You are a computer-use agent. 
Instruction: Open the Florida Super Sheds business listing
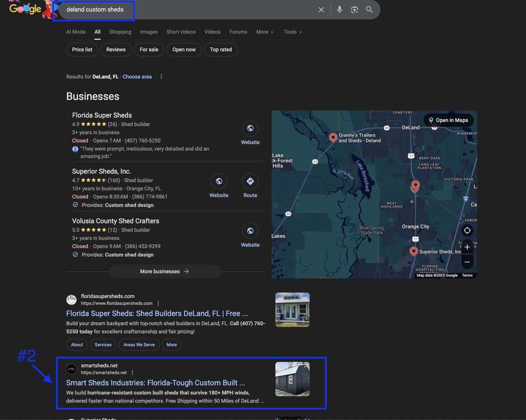pos(102,115)
